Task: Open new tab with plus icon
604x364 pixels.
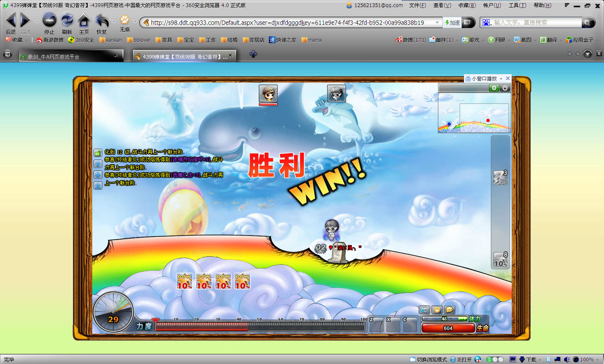Action: [x=253, y=54]
